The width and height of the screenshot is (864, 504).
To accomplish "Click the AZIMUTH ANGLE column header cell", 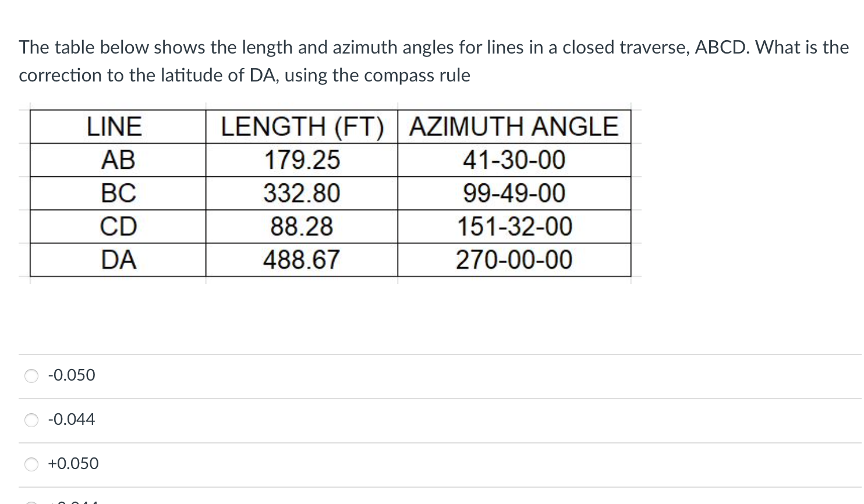I will point(515,127).
